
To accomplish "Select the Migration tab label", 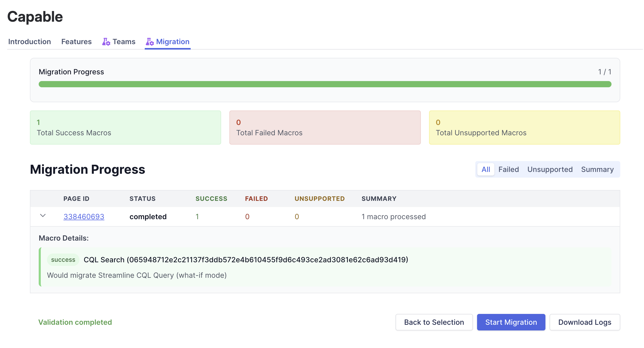I will click(x=173, y=42).
